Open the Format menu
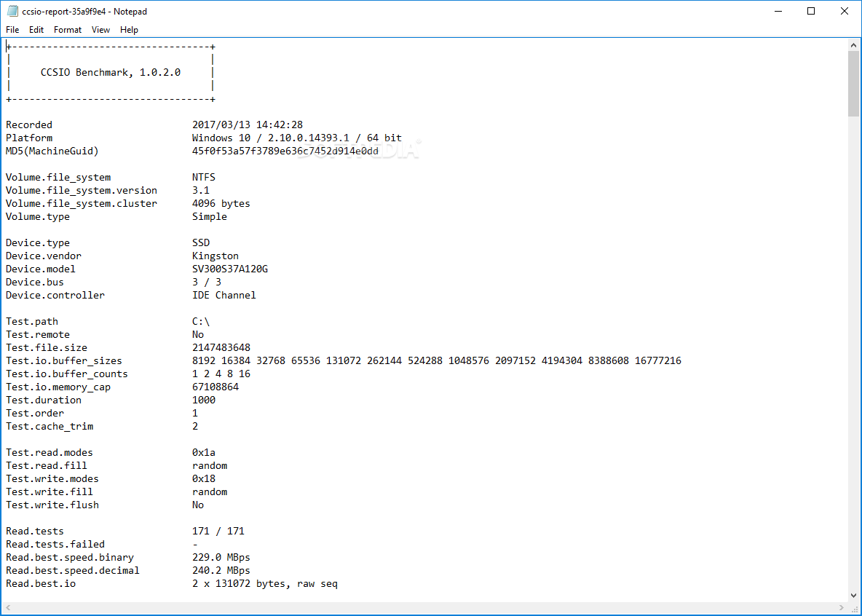The width and height of the screenshot is (862, 616). click(68, 30)
